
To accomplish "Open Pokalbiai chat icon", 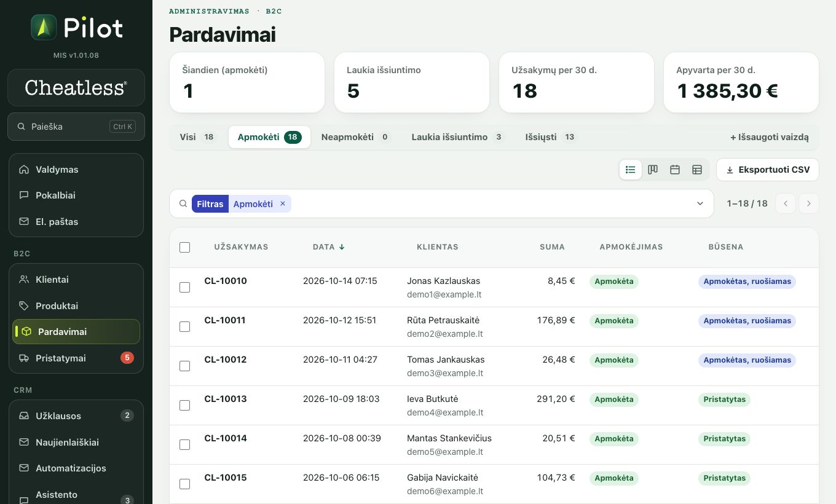I will pos(24,195).
